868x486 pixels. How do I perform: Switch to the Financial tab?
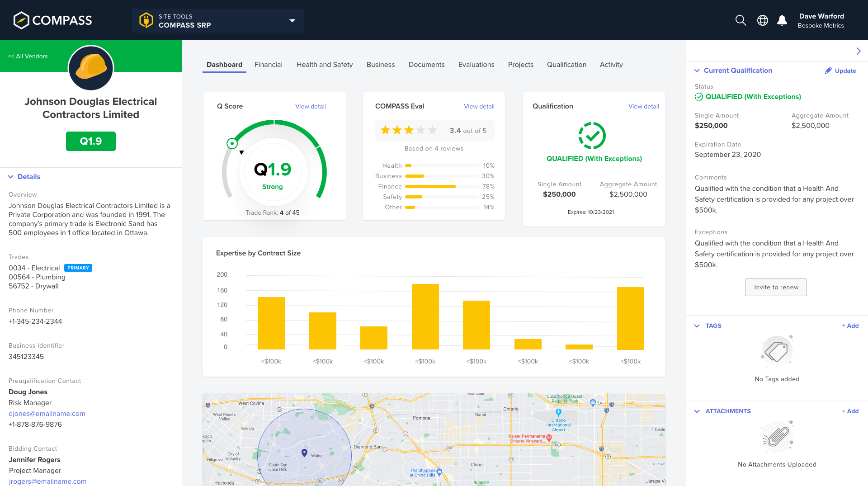[x=269, y=65]
